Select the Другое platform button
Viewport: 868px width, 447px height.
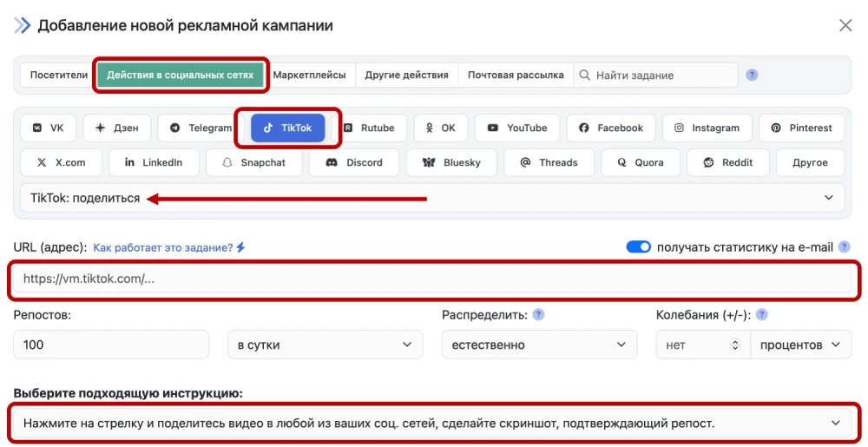click(x=811, y=162)
